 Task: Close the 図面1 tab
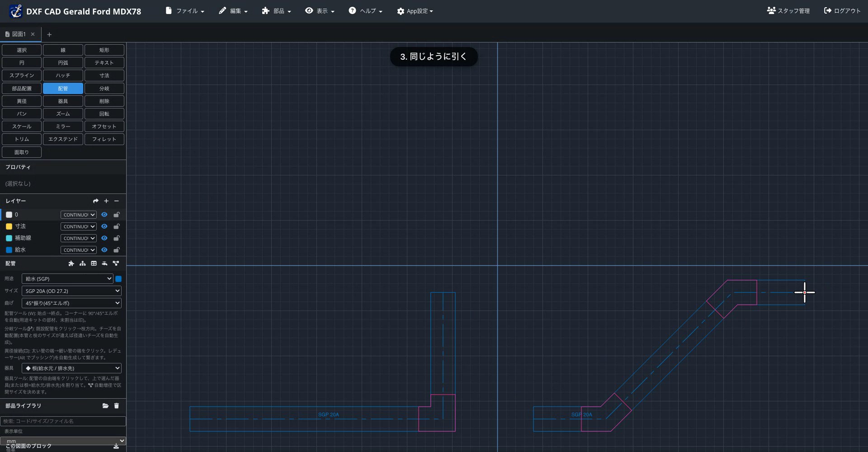coord(33,34)
